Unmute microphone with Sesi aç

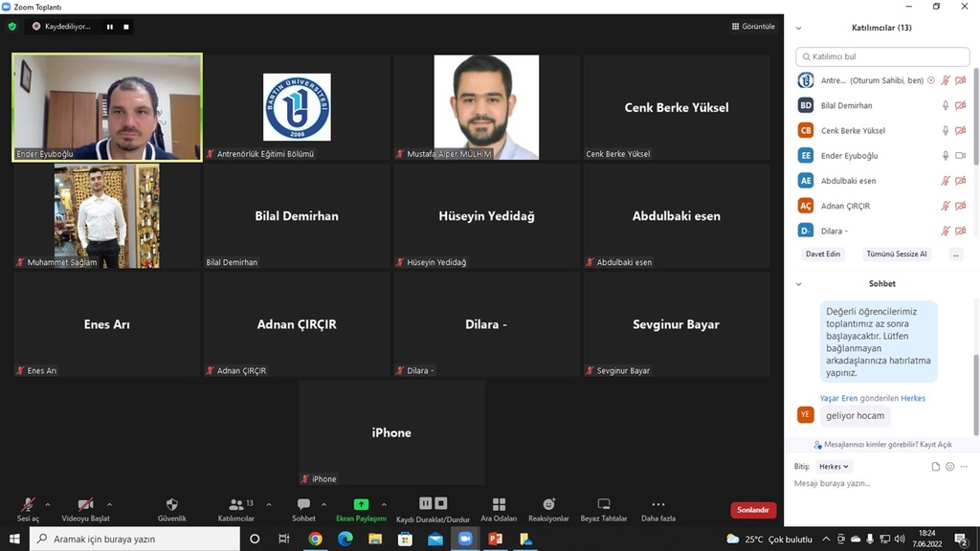click(x=29, y=504)
